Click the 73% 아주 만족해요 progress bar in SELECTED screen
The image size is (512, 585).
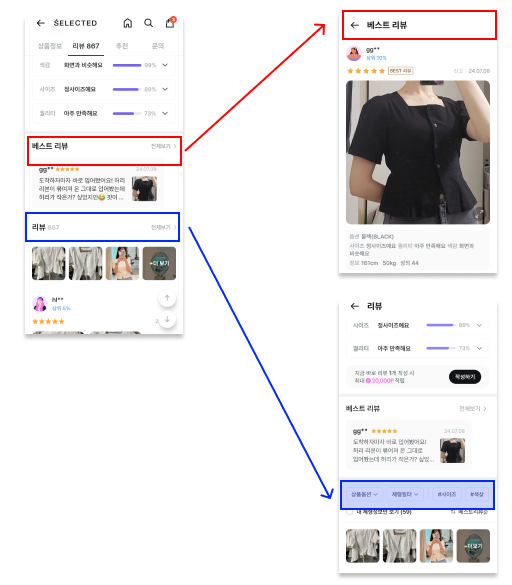point(127,113)
